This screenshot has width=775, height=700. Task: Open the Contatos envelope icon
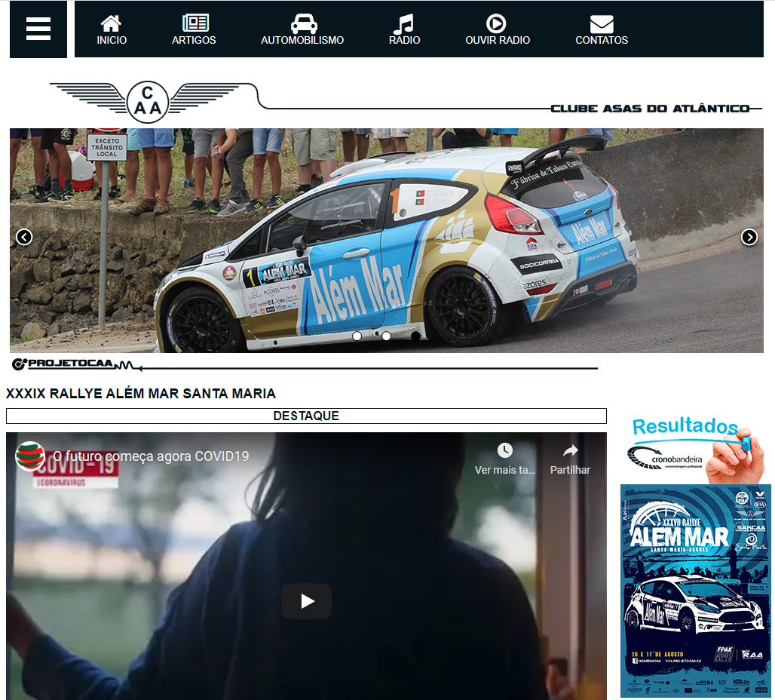click(x=602, y=24)
